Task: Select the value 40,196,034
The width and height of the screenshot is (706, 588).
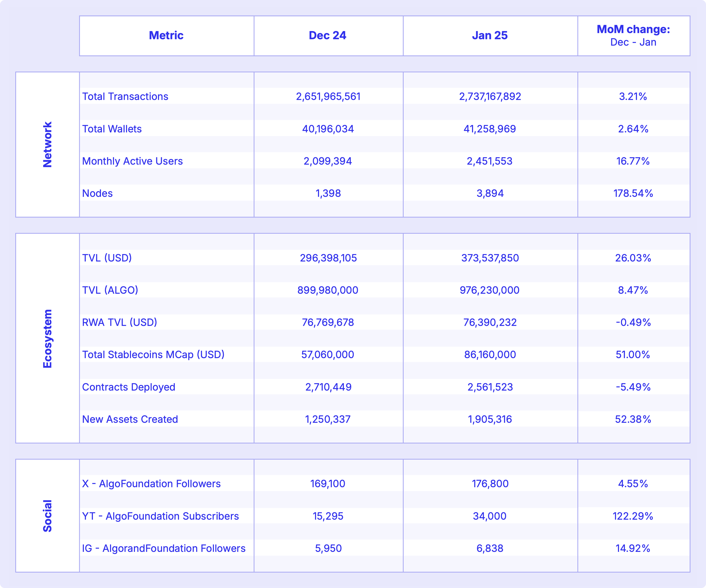Action: click(x=328, y=129)
